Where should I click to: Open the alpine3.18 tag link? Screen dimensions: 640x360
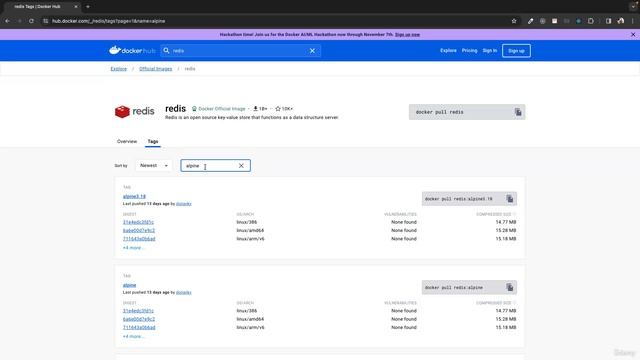(134, 196)
